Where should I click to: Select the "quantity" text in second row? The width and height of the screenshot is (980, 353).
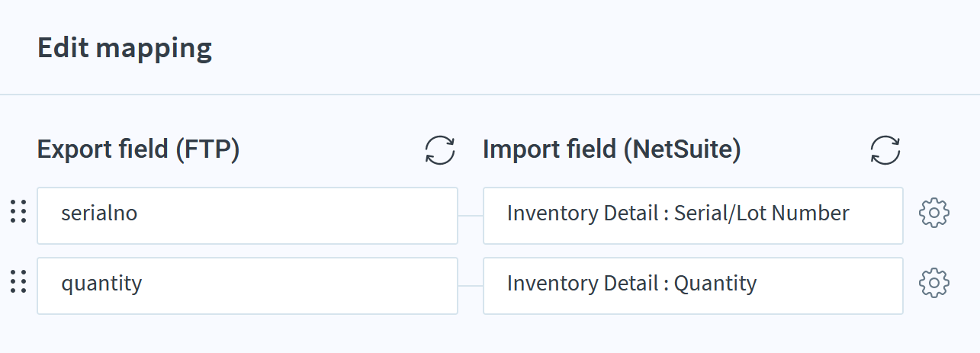[101, 284]
